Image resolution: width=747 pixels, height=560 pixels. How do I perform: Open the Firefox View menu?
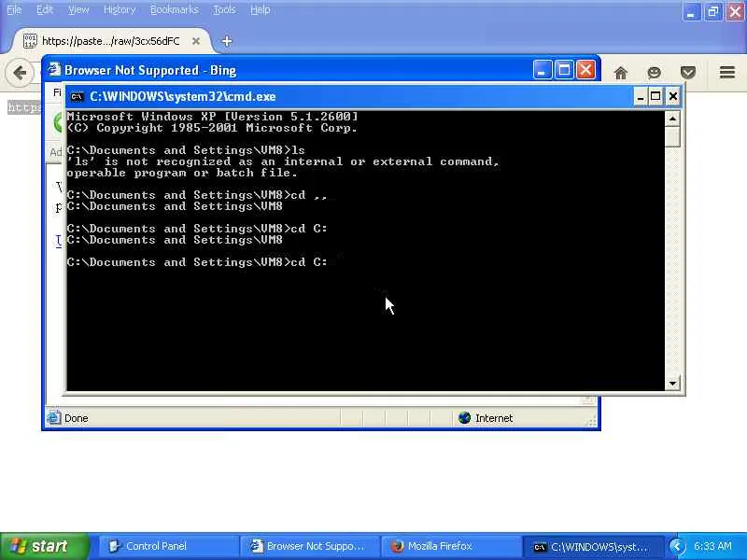click(x=78, y=9)
